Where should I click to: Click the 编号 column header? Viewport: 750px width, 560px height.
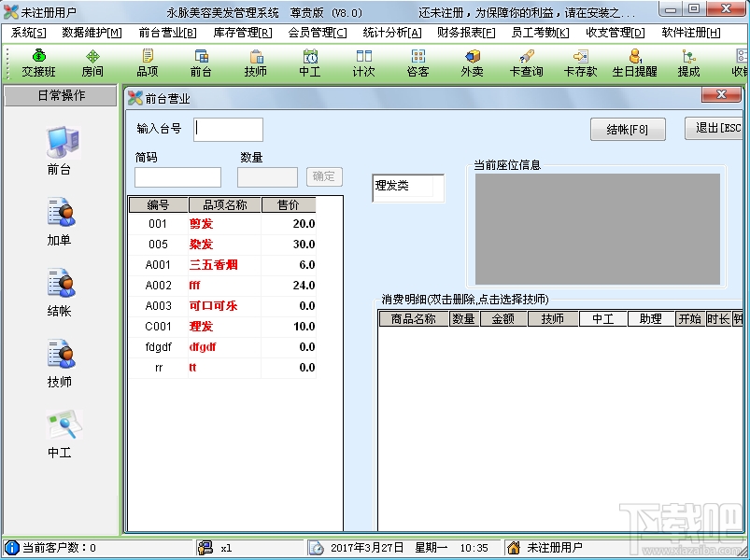coord(159,205)
